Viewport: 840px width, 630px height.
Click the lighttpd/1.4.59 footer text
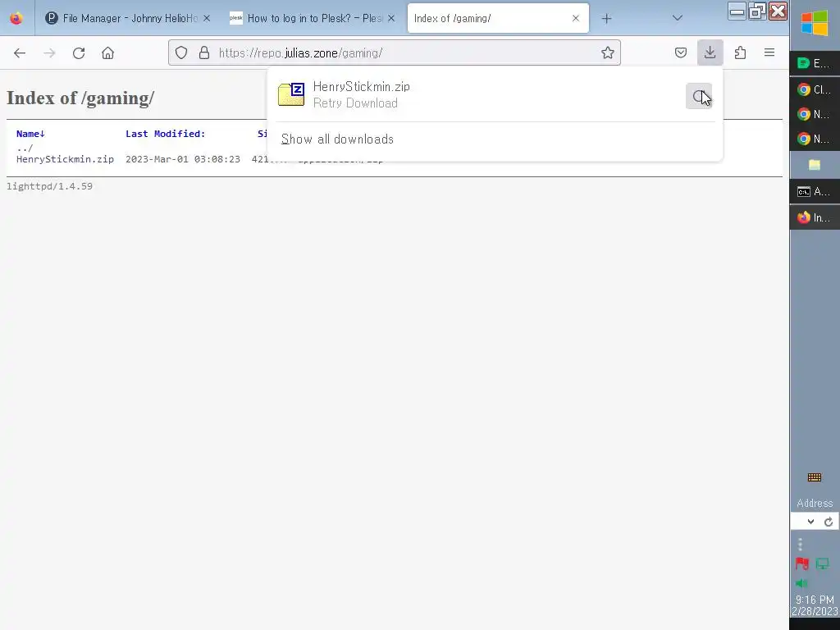click(49, 186)
